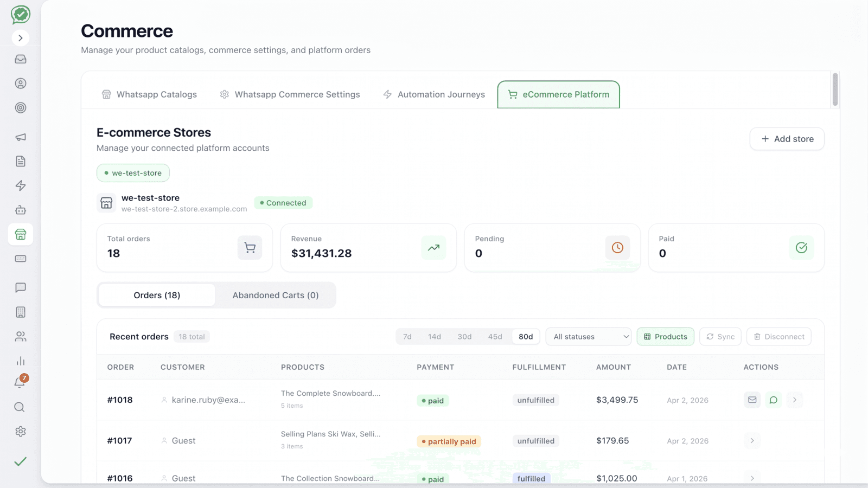Open the lightning automation icon in sidebar

[21, 185]
